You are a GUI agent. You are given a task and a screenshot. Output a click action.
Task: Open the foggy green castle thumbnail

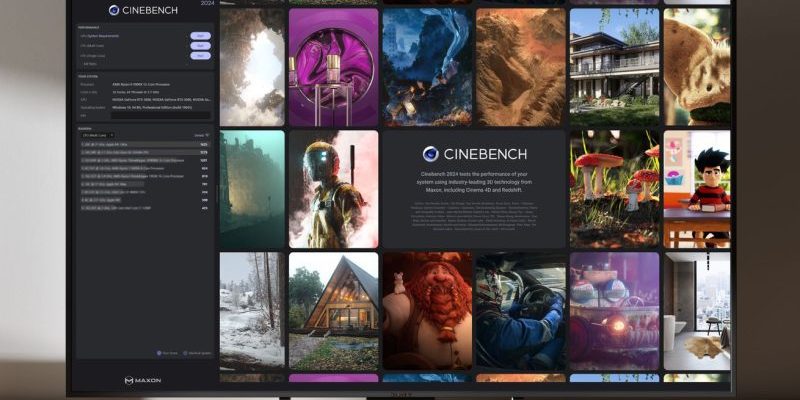tap(252, 189)
